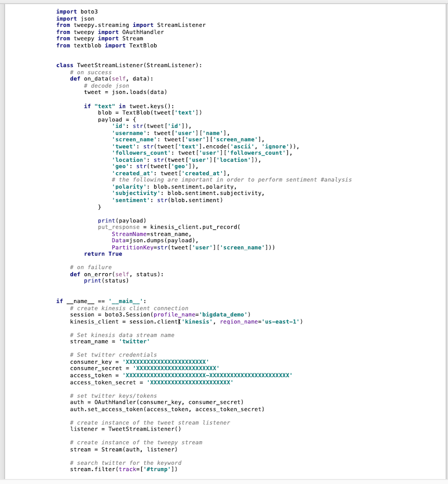The width and height of the screenshot is (448, 484).
Task: Click the '# Set twitter credentials' comment
Action: point(113,355)
